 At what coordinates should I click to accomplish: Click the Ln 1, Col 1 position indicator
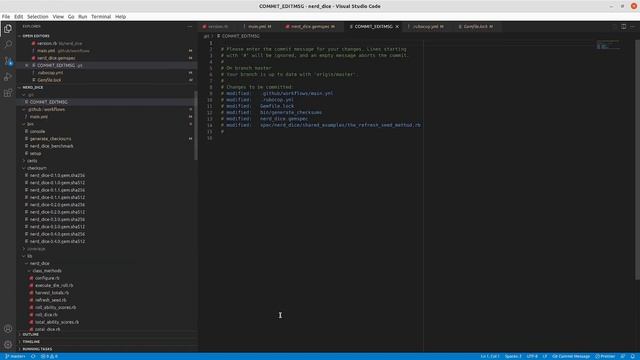(490, 356)
